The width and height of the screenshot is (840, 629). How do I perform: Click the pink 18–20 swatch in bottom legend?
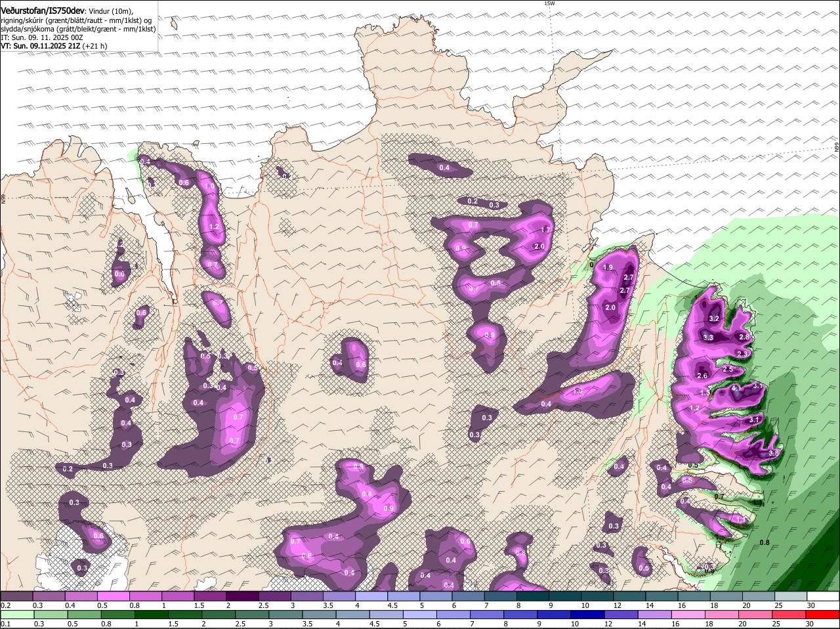[x=723, y=615]
